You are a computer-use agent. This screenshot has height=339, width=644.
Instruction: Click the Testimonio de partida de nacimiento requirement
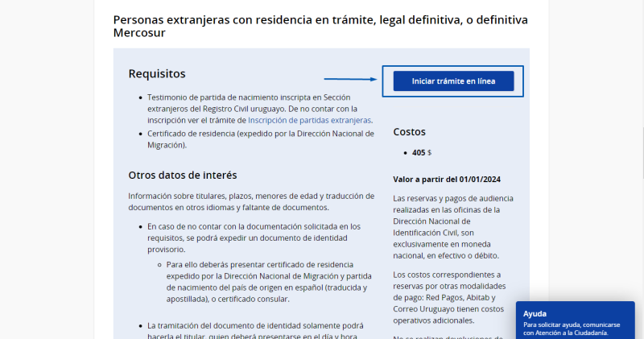(258, 108)
